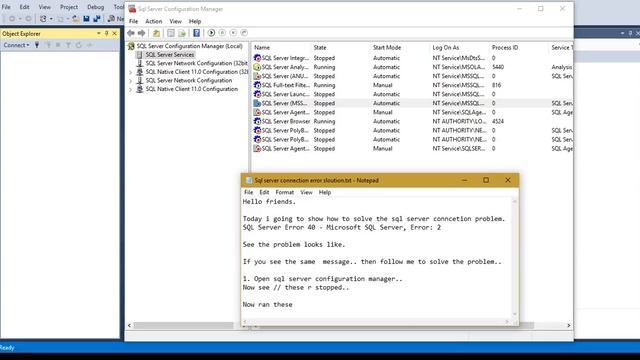This screenshot has width=640, height=360.
Task: Expand SQL Native Client 11.0 Configuration (32bit) node
Action: pos(131,72)
